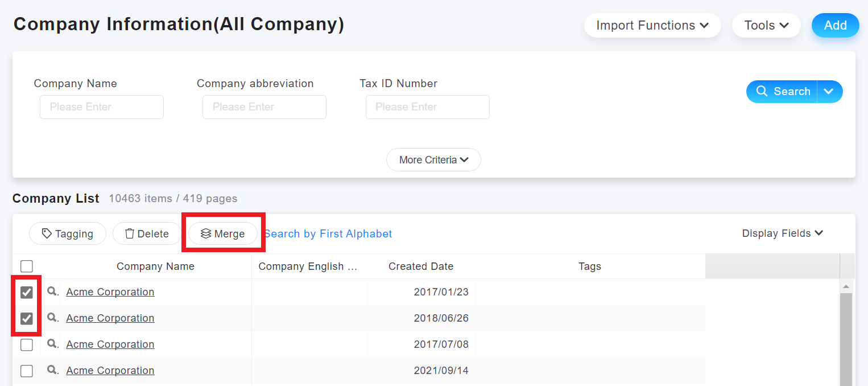
Task: Expand the Tools dropdown menu
Action: [x=766, y=26]
